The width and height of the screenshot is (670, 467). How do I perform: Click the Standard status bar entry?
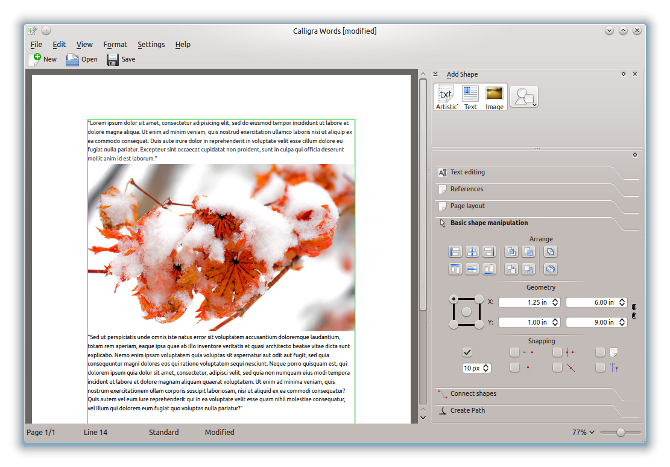click(164, 432)
